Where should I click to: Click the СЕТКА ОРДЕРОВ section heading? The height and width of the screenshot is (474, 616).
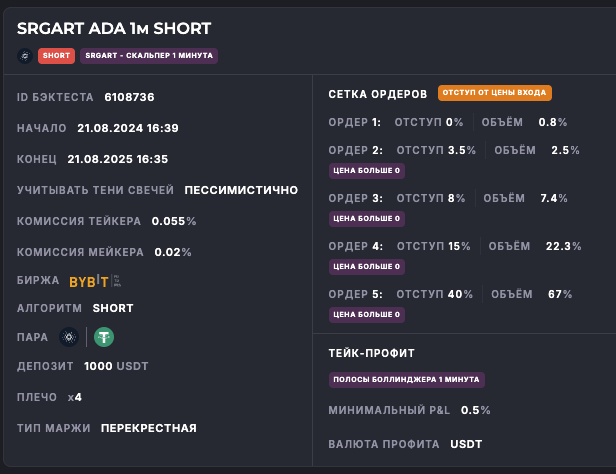(378, 94)
